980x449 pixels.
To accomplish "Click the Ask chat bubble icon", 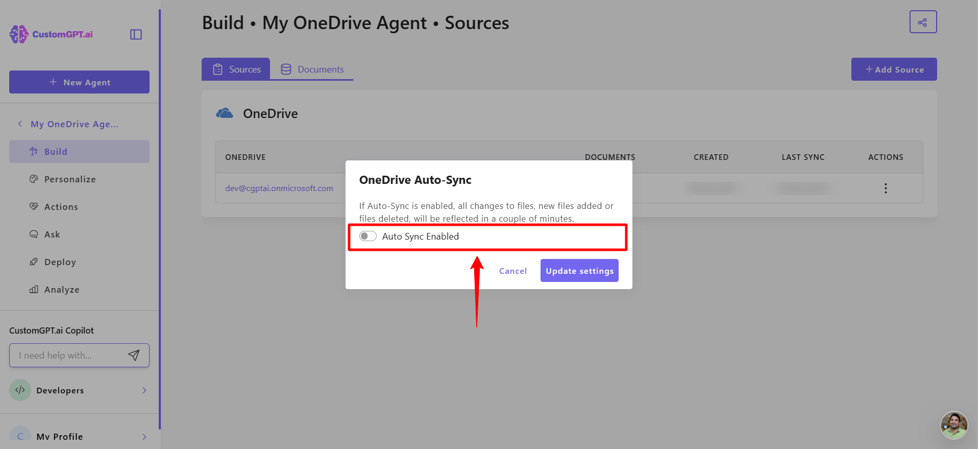I will click(34, 234).
